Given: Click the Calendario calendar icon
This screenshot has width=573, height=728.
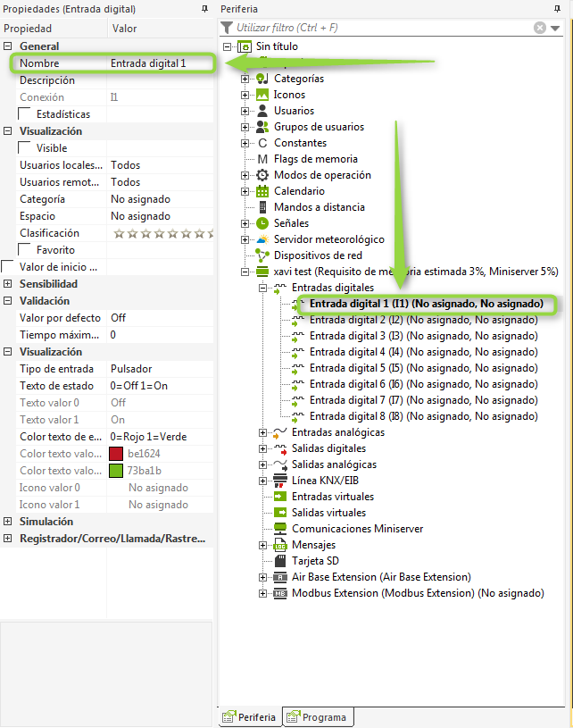Looking at the screenshot, I should 262,191.
